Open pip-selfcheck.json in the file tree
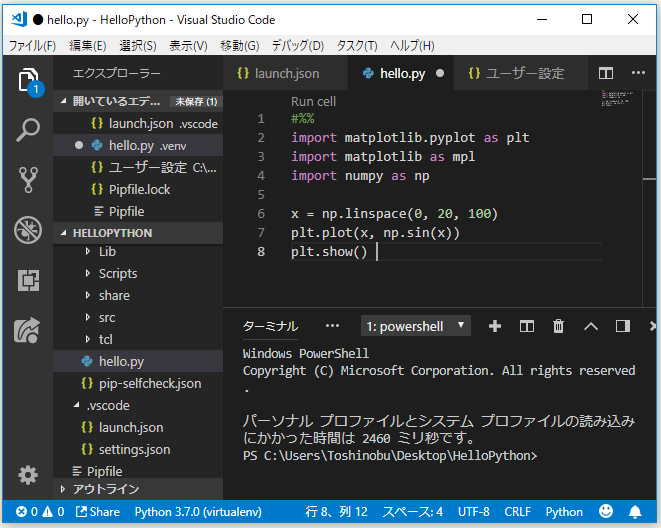Screen dimensions: 661x528 (x=138, y=383)
